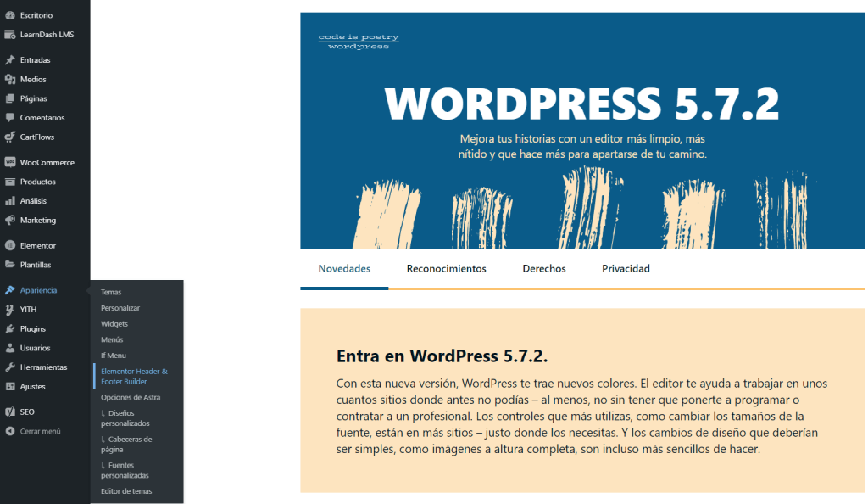
Task: Click the Elementor icon
Action: click(x=10, y=245)
